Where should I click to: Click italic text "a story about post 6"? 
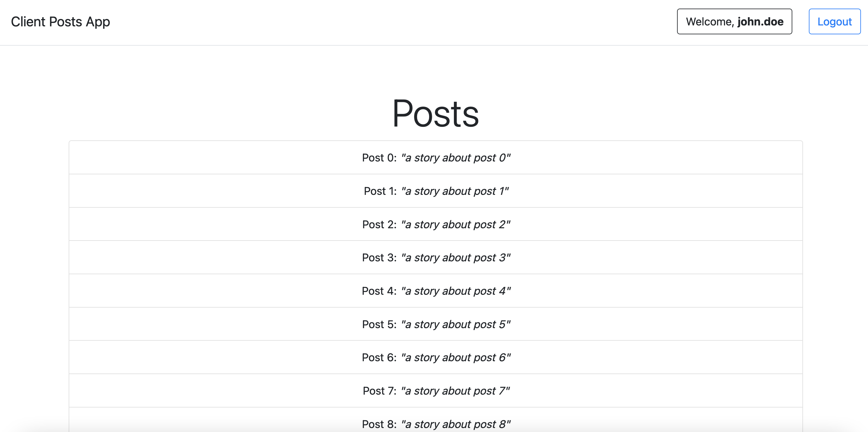click(455, 357)
